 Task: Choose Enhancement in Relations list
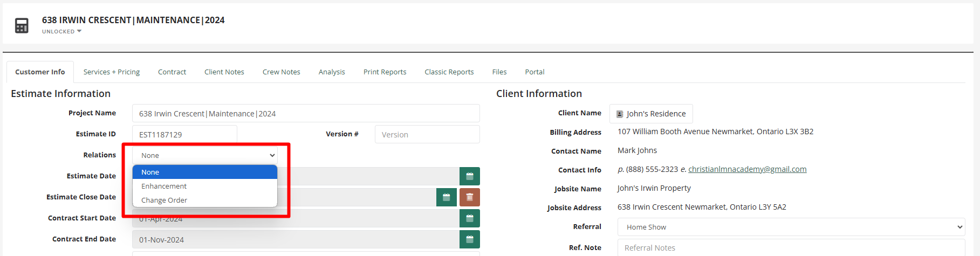205,186
